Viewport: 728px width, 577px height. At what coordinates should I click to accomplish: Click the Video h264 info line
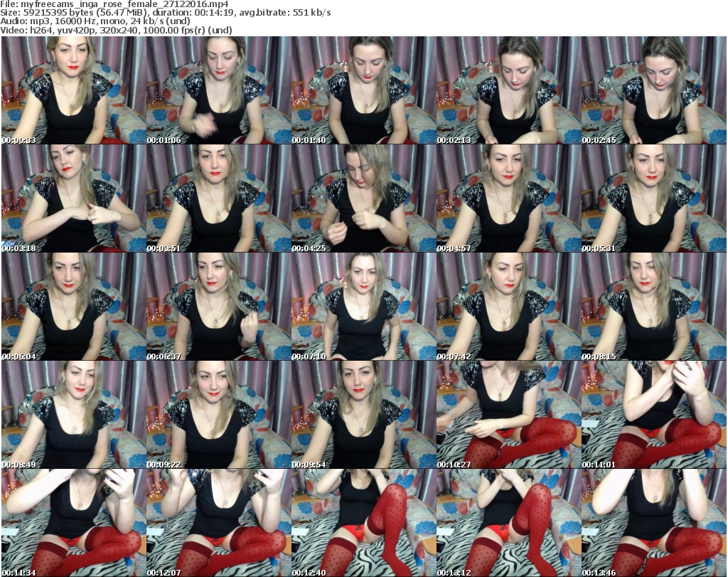(x=116, y=31)
